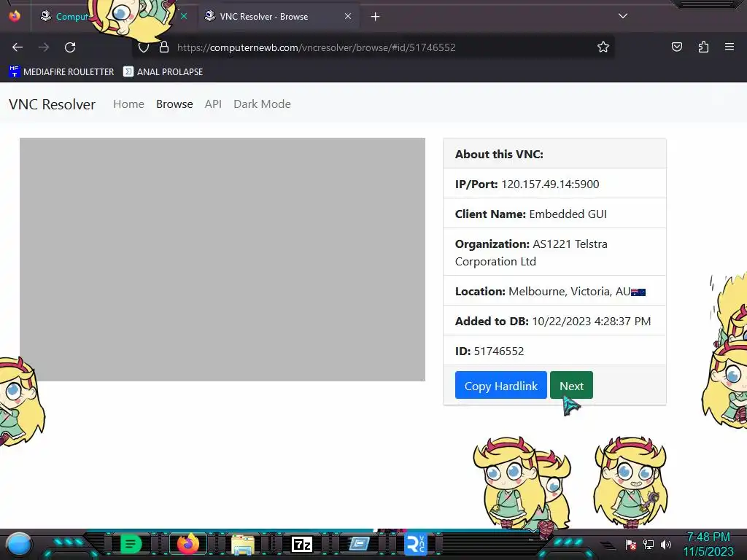Image resolution: width=747 pixels, height=560 pixels.
Task: Open the Windows Start orb
Action: pos(19,544)
